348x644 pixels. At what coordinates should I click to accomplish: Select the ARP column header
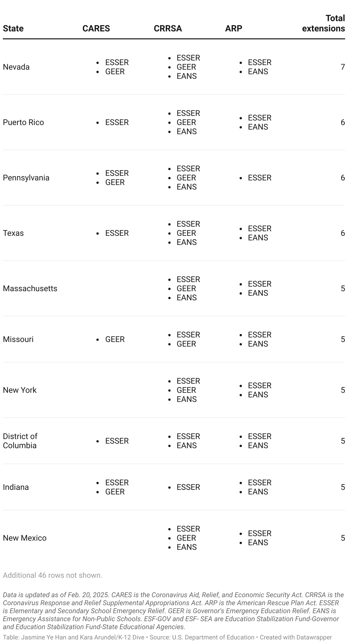point(234,28)
